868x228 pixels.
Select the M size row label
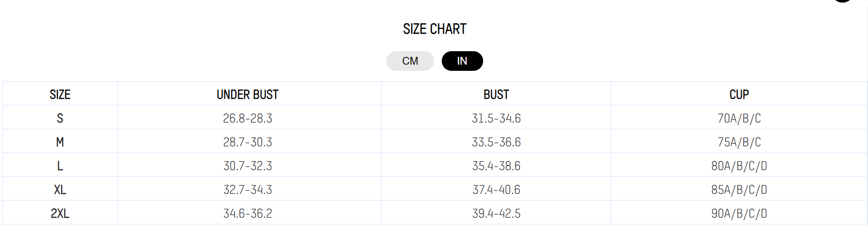pos(60,142)
